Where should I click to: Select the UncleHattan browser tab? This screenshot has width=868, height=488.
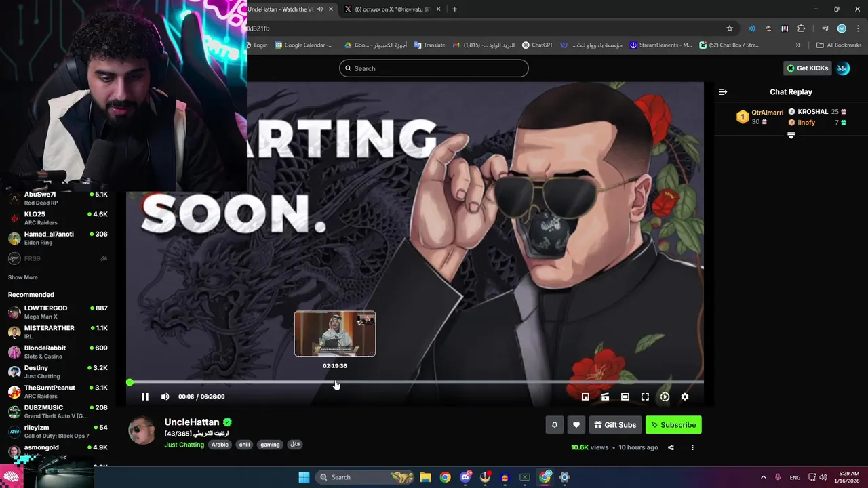[280, 9]
